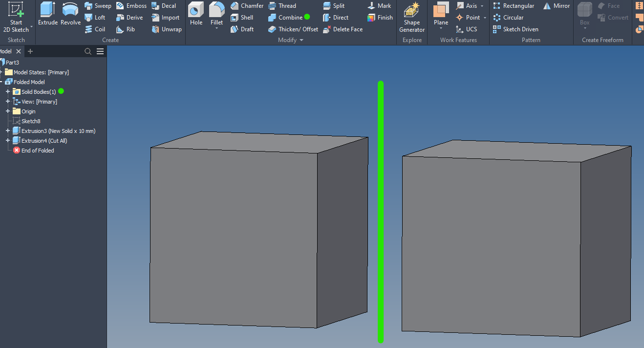Click the right cube in viewport
Image resolution: width=644 pixels, height=348 pixels.
[516, 239]
